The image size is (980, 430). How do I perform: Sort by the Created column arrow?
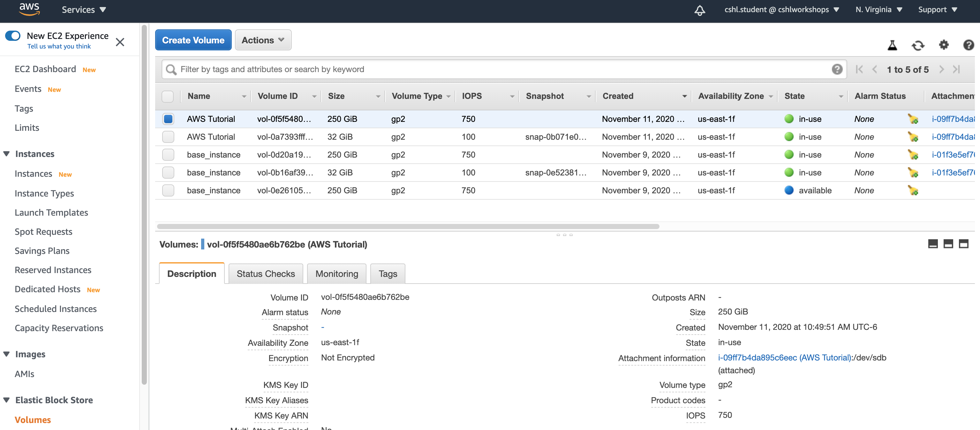pos(684,97)
